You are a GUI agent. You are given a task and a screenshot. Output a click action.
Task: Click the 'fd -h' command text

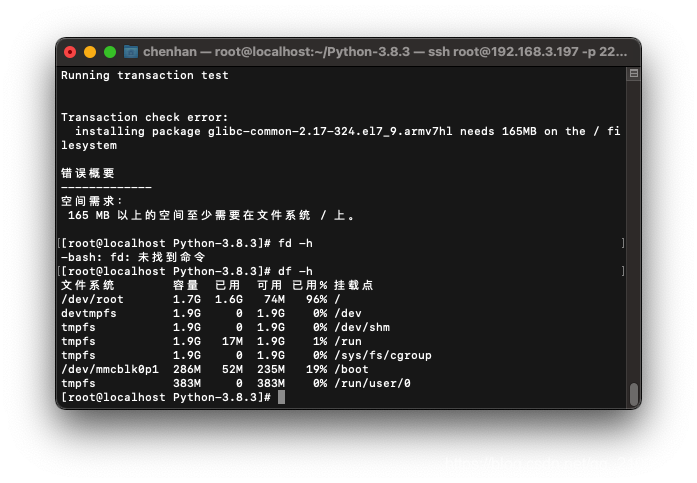[x=295, y=243]
